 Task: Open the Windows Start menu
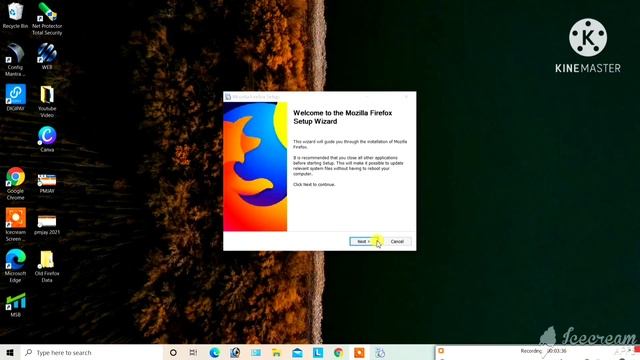(x=10, y=352)
